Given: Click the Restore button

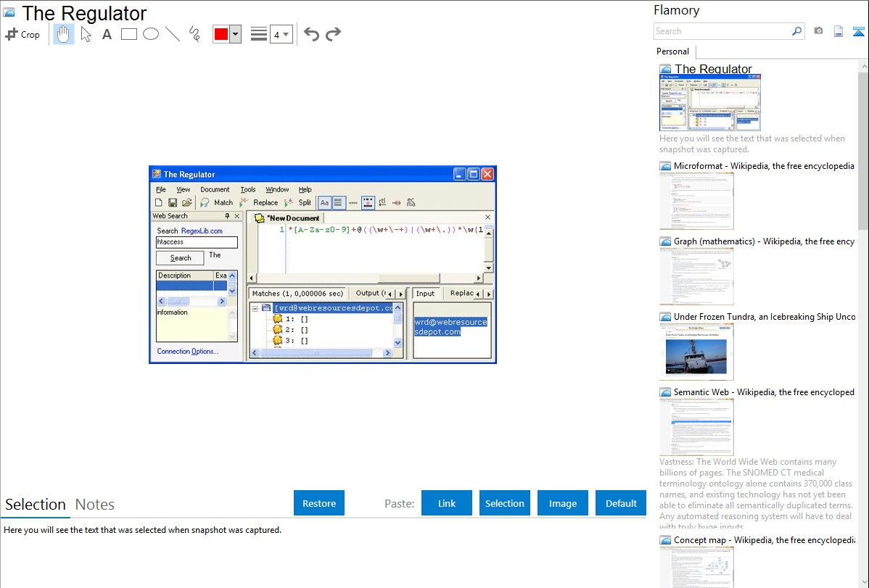Looking at the screenshot, I should click(x=319, y=503).
